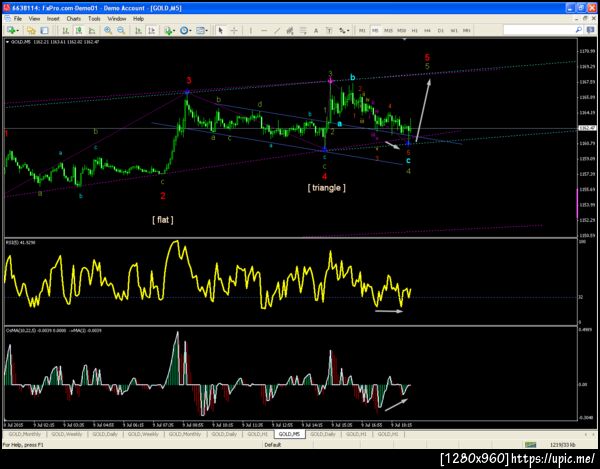Click the Templates icon
The width and height of the screenshot is (600, 469).
[201, 31]
